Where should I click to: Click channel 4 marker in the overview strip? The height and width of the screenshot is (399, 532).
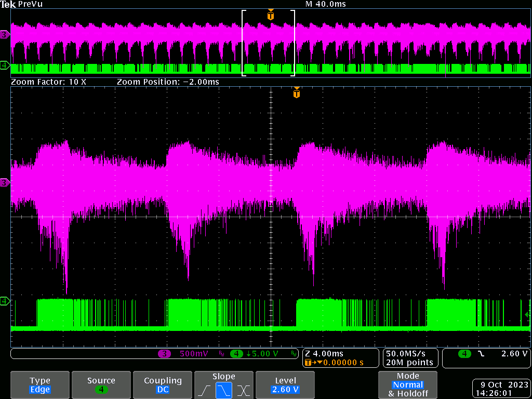(x=5, y=65)
